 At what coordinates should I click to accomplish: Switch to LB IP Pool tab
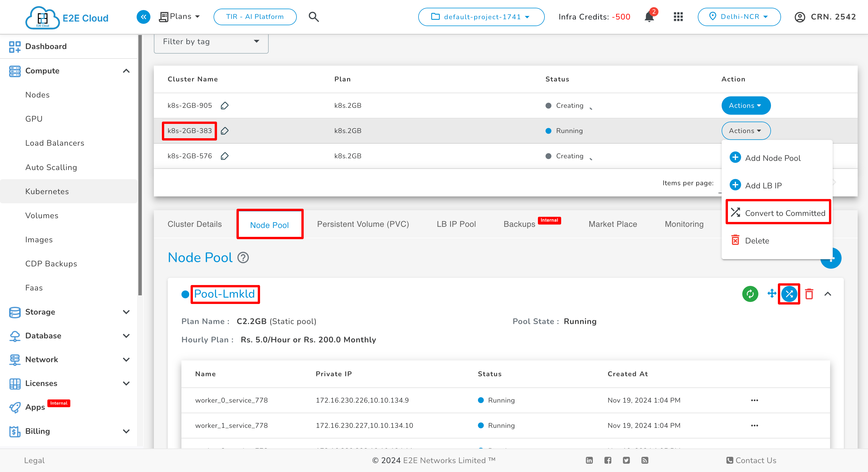(456, 224)
